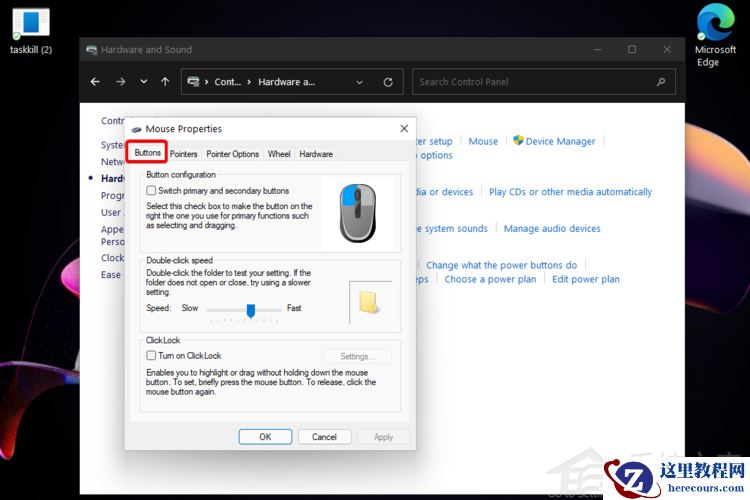Go forward in Control Panel window
Screen dimensions: 750x500
tap(121, 82)
